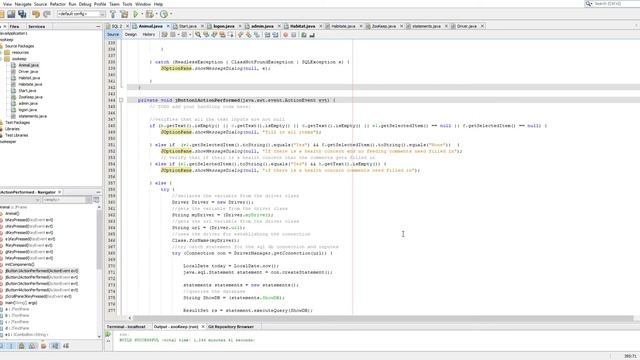
Task: Select statements.java in project tree
Action: (33, 116)
